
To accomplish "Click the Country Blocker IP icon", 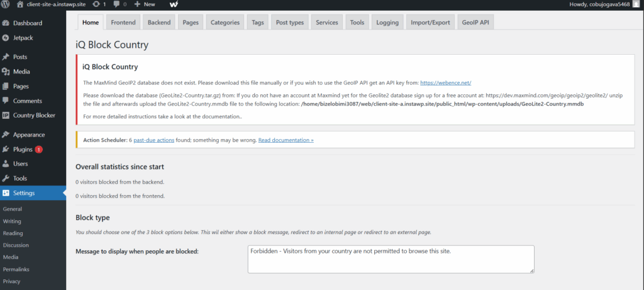I will (x=6, y=115).
